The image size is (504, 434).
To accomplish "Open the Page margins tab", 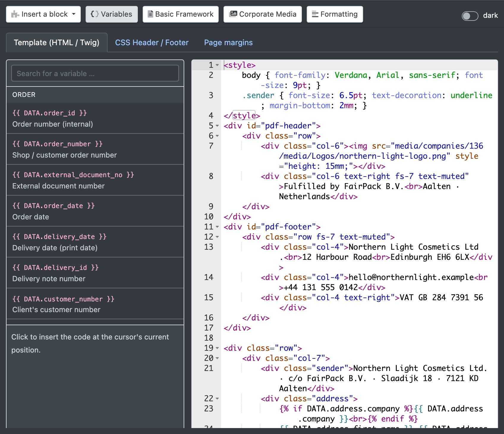I will click(228, 43).
